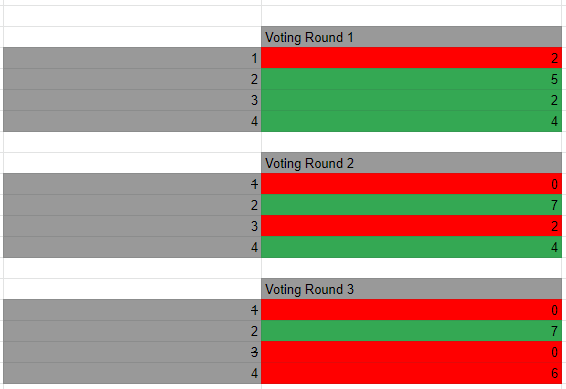Click Round 1 green cell showing 5
Screen dimensions: 566x389
[412, 79]
